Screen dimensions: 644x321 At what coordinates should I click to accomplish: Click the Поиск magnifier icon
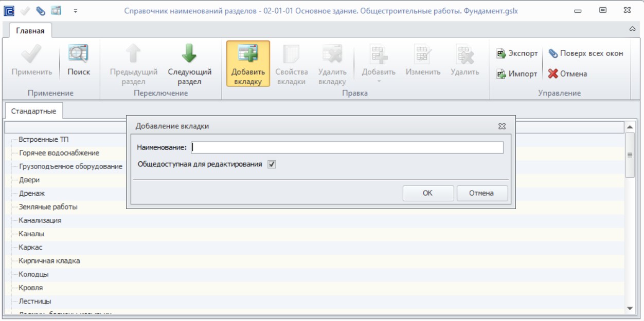79,54
